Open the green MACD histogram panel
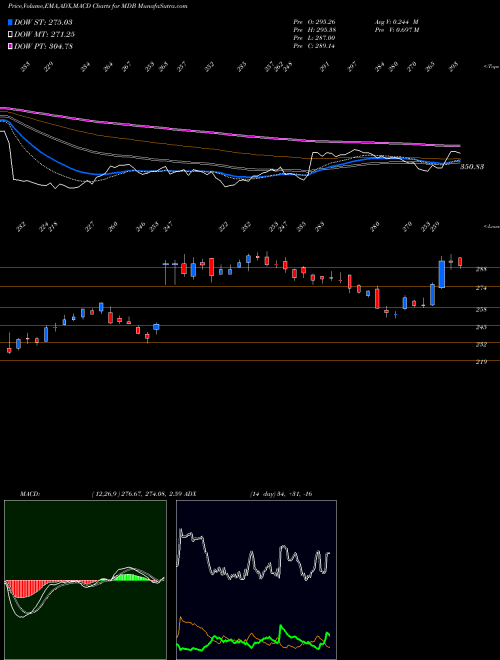Viewport: 500px width, 660px height. [85, 580]
